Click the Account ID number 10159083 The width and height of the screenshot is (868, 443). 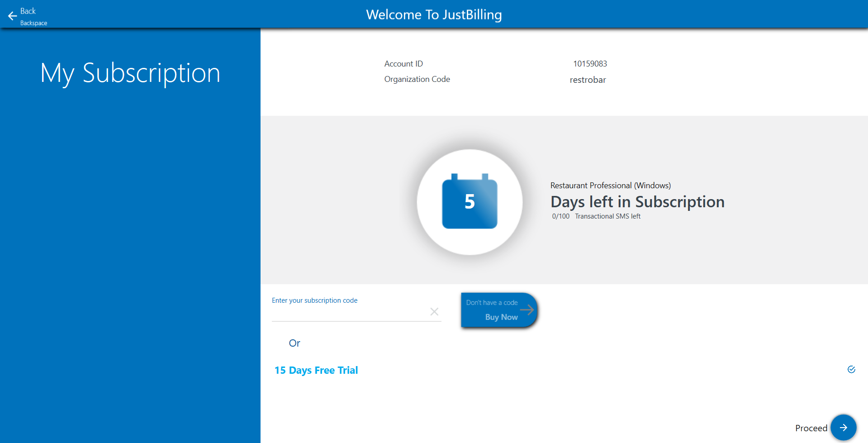point(590,64)
